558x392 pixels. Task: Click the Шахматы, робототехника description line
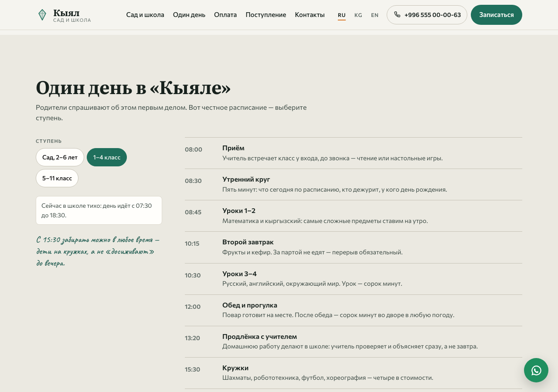328,378
